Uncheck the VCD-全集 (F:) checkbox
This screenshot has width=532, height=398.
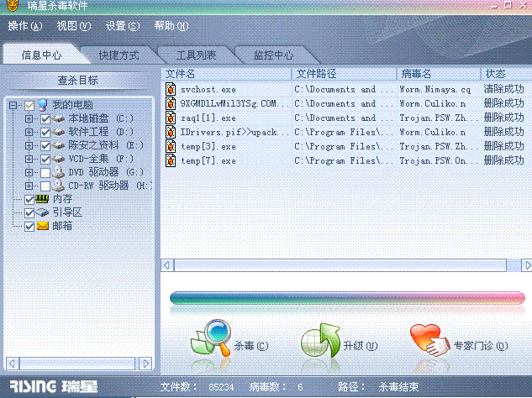coord(45,159)
